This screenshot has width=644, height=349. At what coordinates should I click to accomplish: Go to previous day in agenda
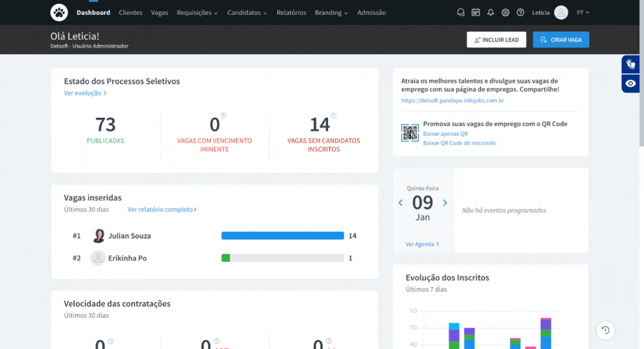click(400, 203)
